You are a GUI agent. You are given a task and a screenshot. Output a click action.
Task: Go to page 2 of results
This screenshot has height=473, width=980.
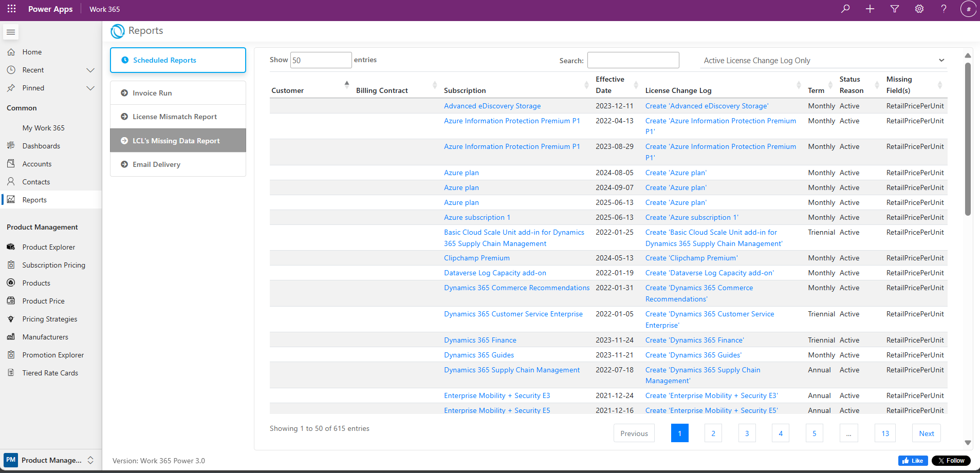point(713,433)
